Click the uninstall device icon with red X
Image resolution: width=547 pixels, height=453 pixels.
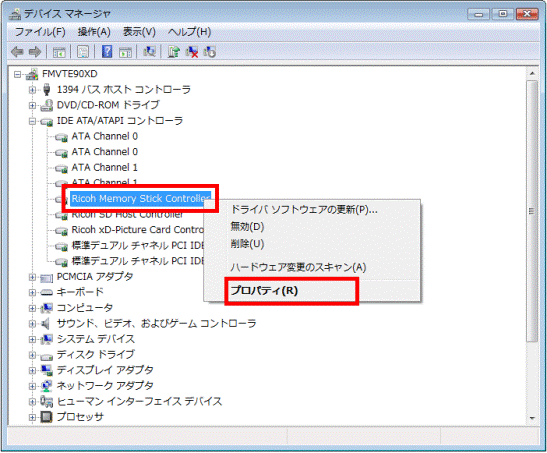(192, 52)
